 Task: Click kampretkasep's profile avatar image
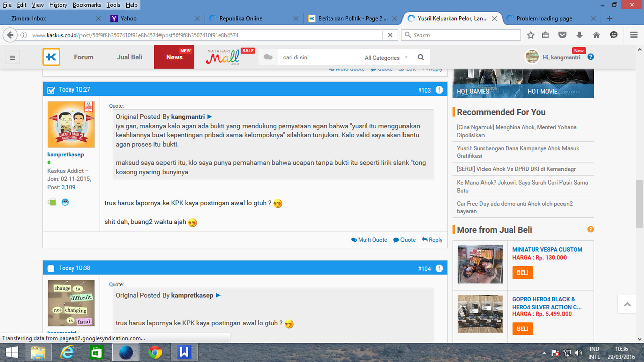pyautogui.click(x=71, y=124)
